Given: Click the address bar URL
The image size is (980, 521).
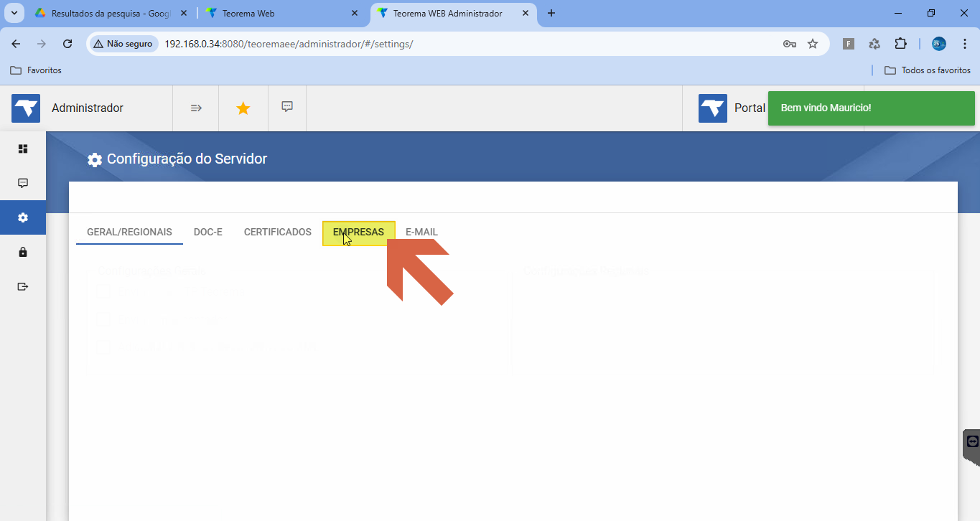Looking at the screenshot, I should pos(289,44).
